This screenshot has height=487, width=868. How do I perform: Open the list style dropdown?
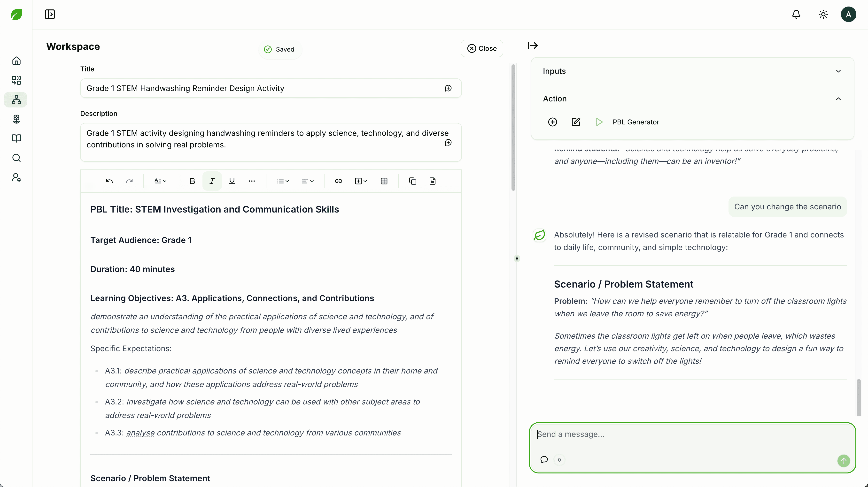tap(283, 181)
